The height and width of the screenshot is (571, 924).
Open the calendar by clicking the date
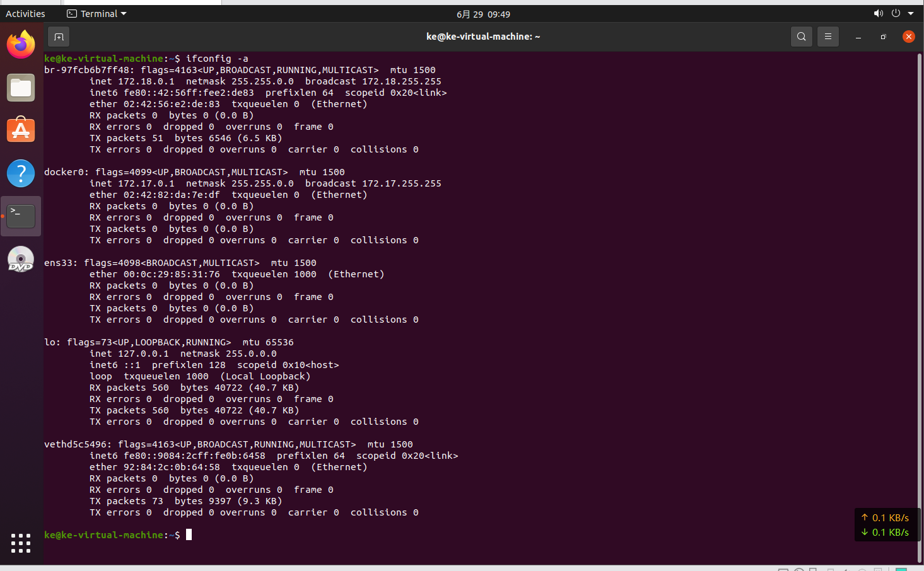482,13
